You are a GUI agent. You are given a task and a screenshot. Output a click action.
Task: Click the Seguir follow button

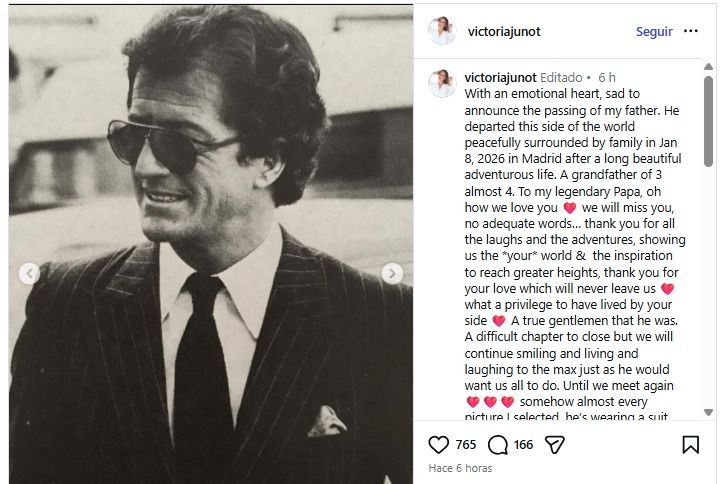tap(654, 31)
